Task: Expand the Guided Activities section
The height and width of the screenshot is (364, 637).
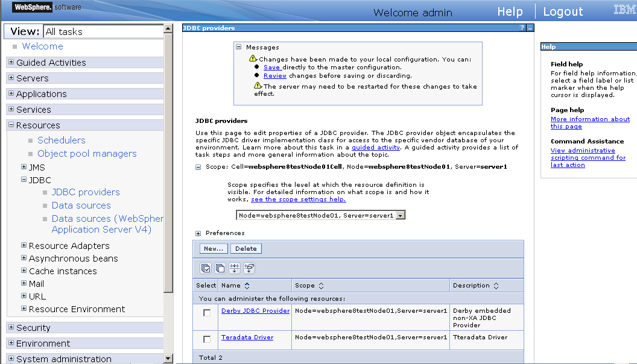Action: click(x=10, y=62)
